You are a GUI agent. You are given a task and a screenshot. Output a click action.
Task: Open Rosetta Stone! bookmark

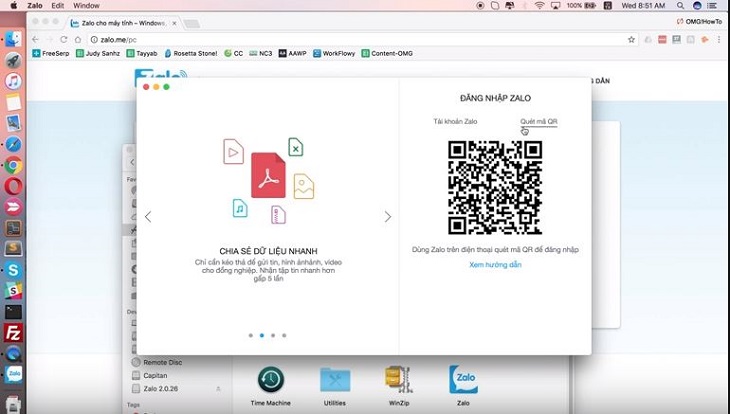191,54
